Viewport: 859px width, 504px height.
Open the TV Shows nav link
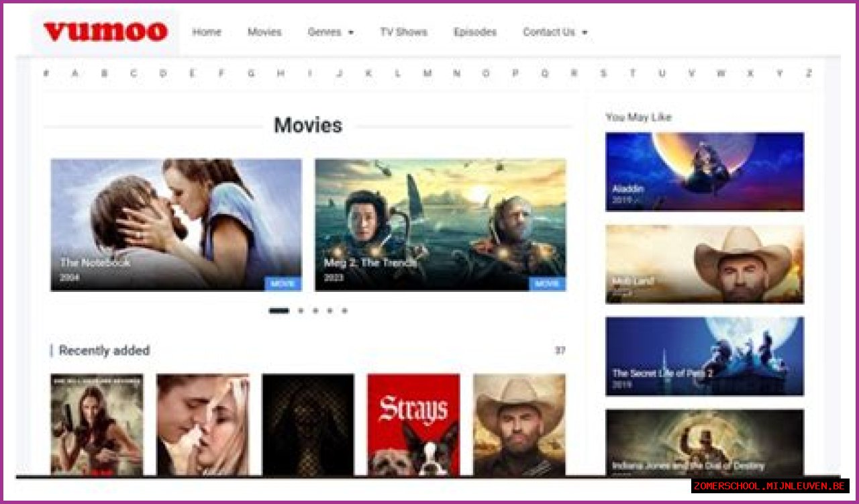[403, 32]
